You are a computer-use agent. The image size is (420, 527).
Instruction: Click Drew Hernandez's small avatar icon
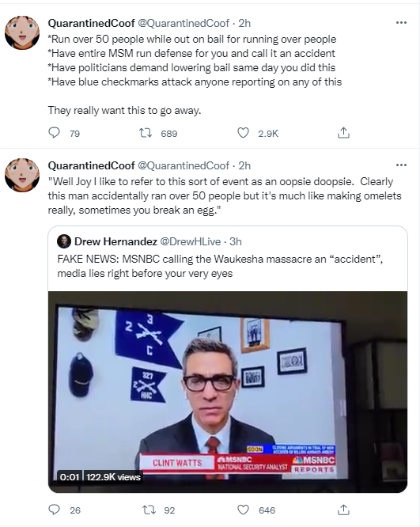[x=64, y=241]
